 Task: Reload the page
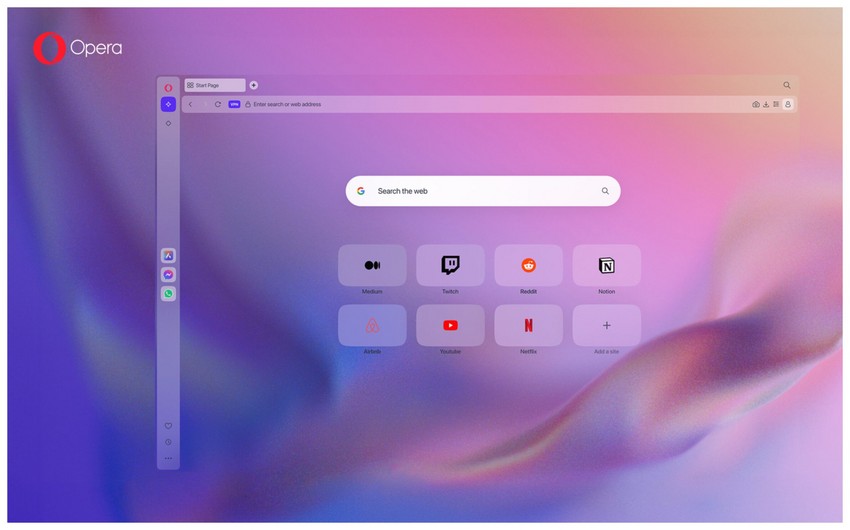coord(218,104)
